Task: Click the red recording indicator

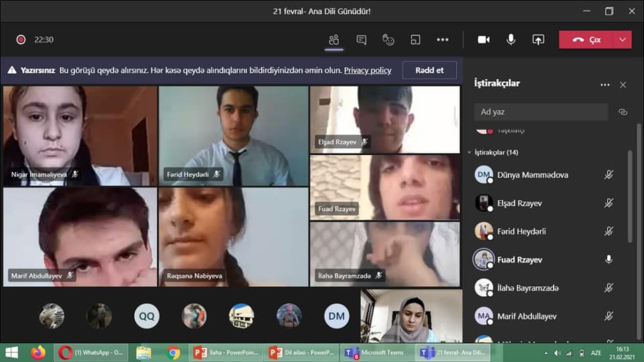Action: tap(21, 40)
